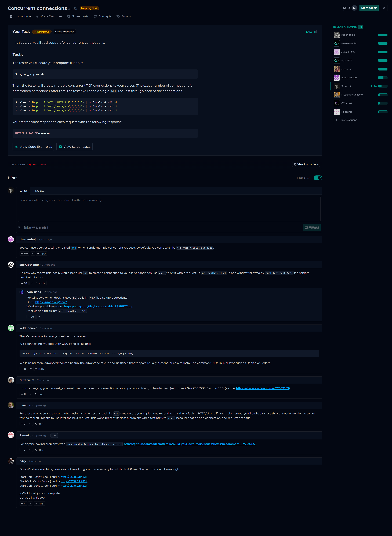Image resolution: width=392 pixels, height=536 pixels.
Task: Click the Share Feedback button
Action: (x=65, y=32)
